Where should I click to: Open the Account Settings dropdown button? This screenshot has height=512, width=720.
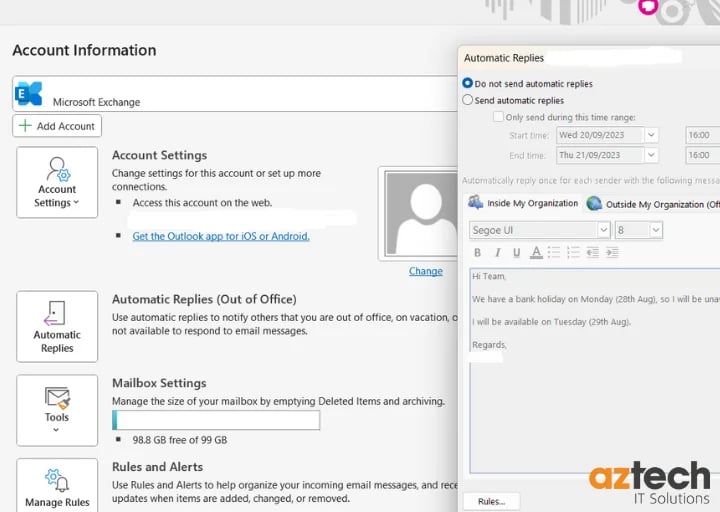(x=57, y=182)
